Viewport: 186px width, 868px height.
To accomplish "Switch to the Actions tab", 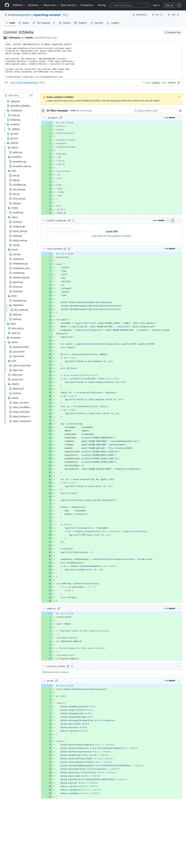I will pyautogui.click(x=64, y=23).
